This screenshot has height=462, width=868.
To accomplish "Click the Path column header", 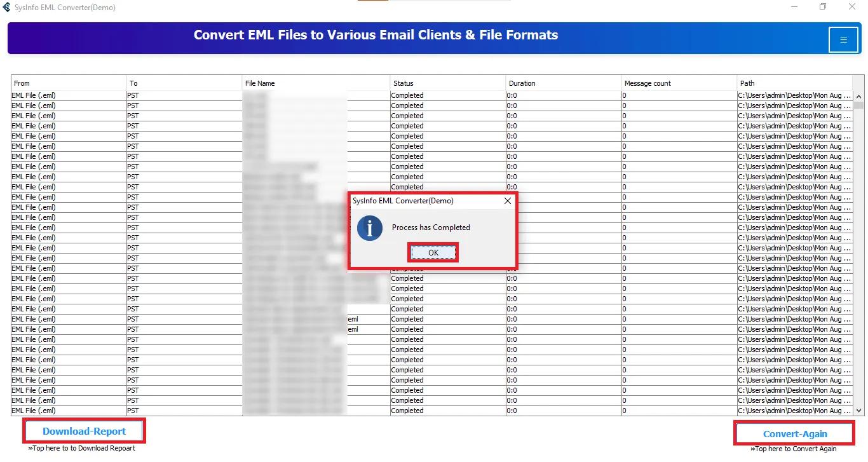I will pos(796,83).
